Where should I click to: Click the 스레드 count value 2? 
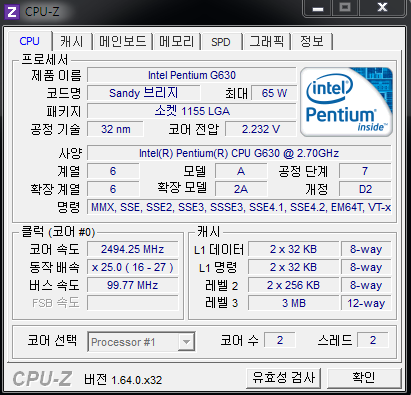coord(373,340)
